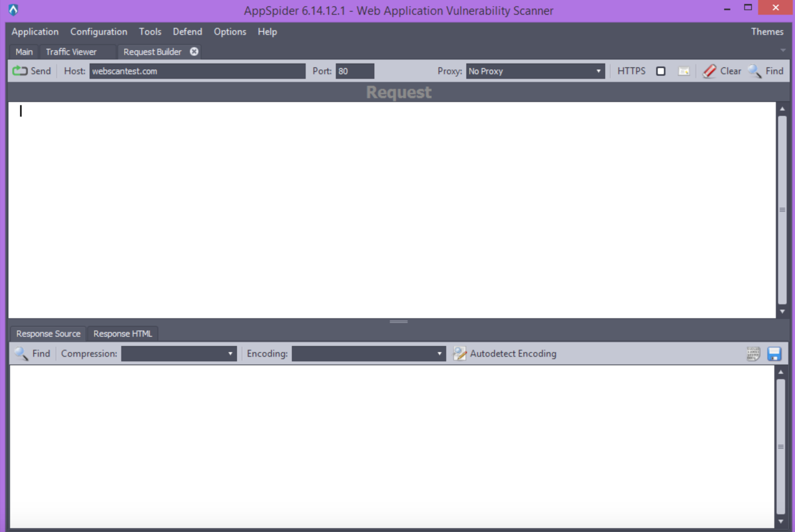
Task: Click the response pane scrollbar up arrow
Action: tap(781, 372)
